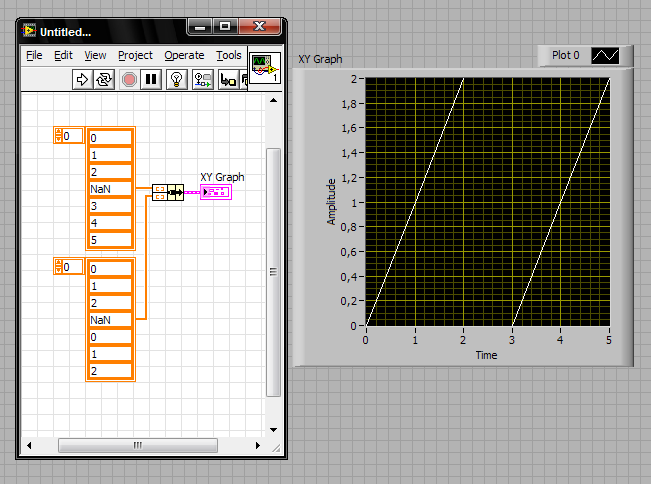Click the Amplitude axis label
This screenshot has width=651, height=484.
coord(331,202)
